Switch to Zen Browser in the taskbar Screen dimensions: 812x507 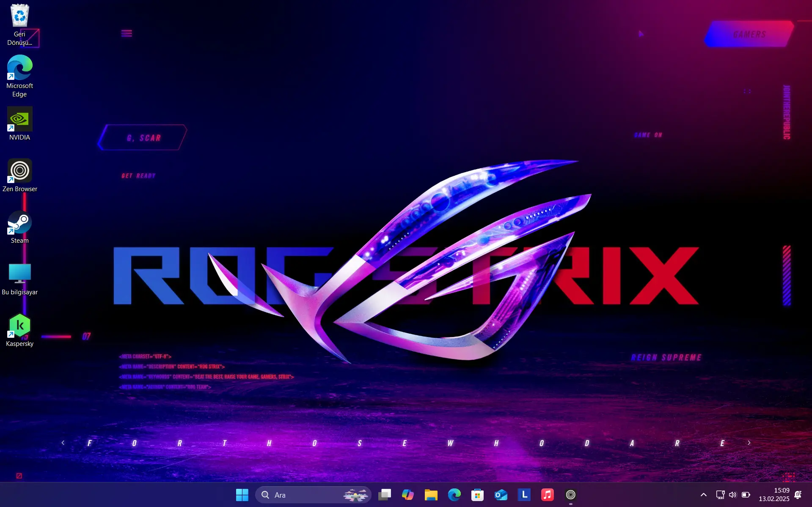tap(570, 495)
